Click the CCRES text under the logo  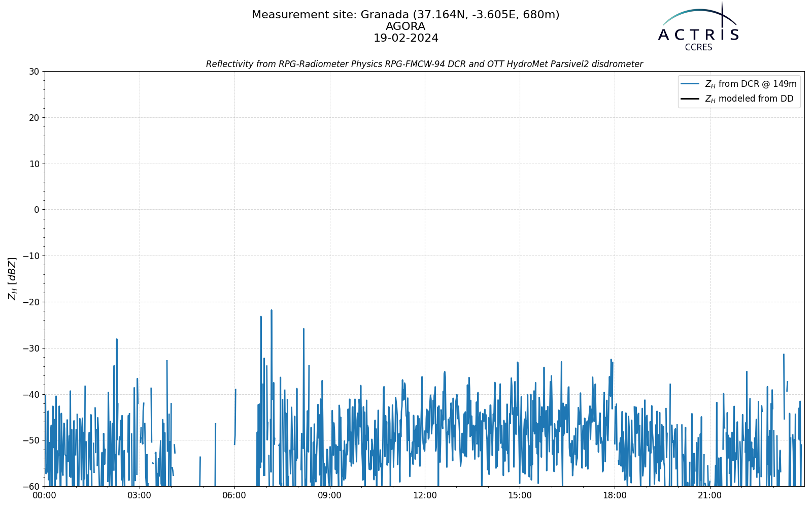698,48
